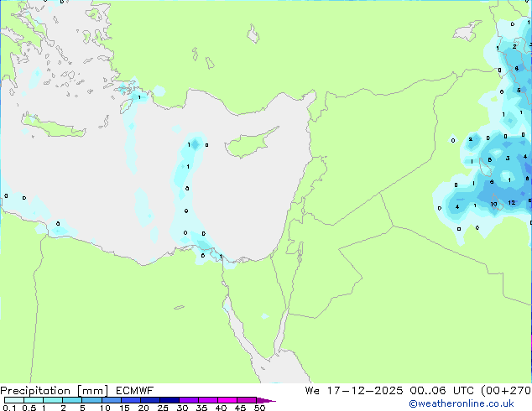Click the 'Precipitation [mm]' title text
This screenshot has height=411, width=532.
coord(55,391)
